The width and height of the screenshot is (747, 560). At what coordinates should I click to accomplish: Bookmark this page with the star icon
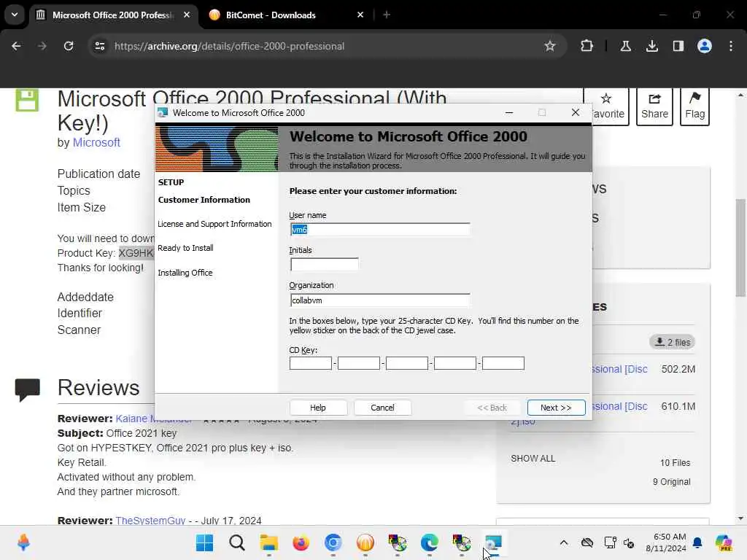click(550, 46)
